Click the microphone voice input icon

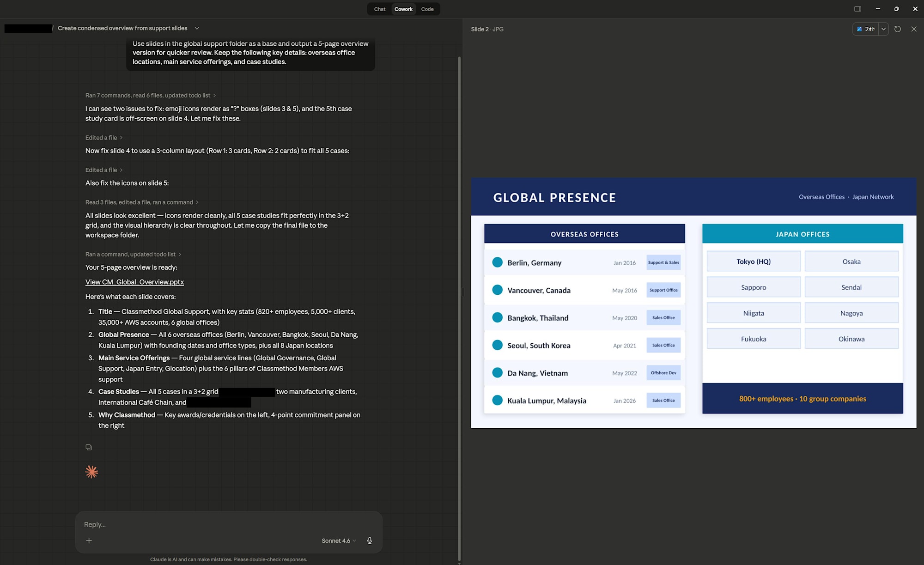(x=370, y=541)
